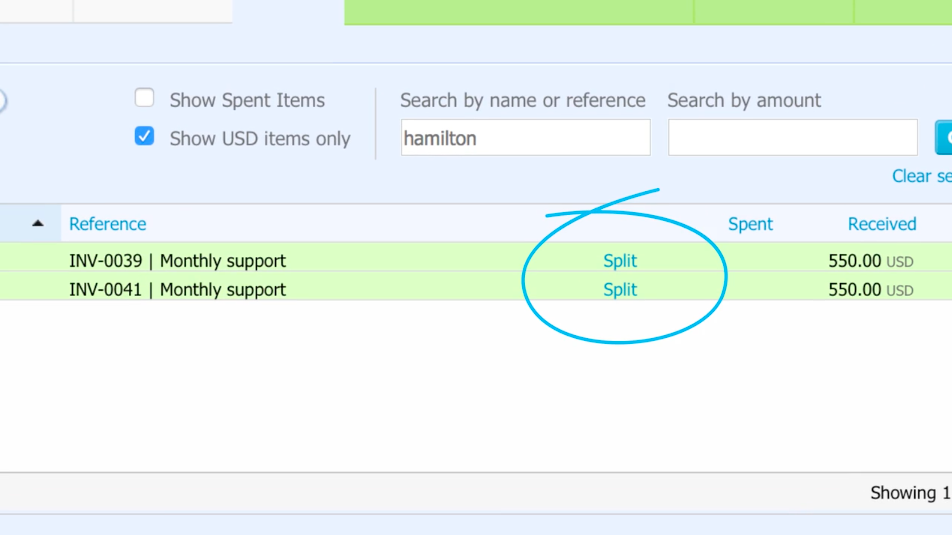952x535 pixels.
Task: Click the 550.00 USD amount for INV-0041
Action: point(871,290)
